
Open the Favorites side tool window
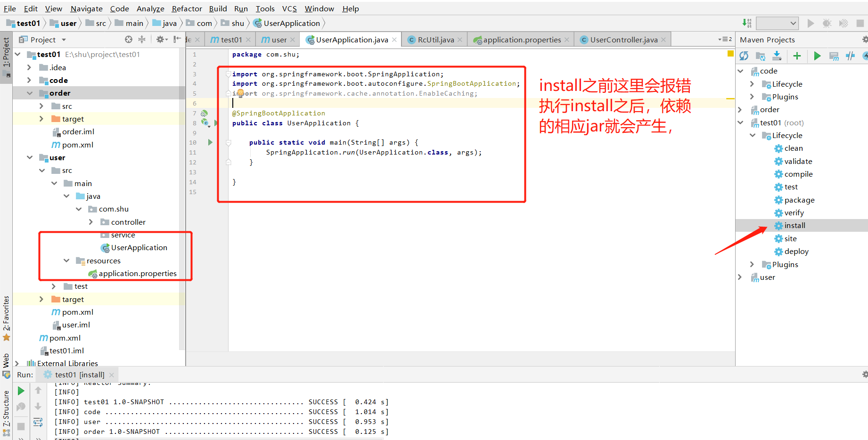[x=6, y=318]
